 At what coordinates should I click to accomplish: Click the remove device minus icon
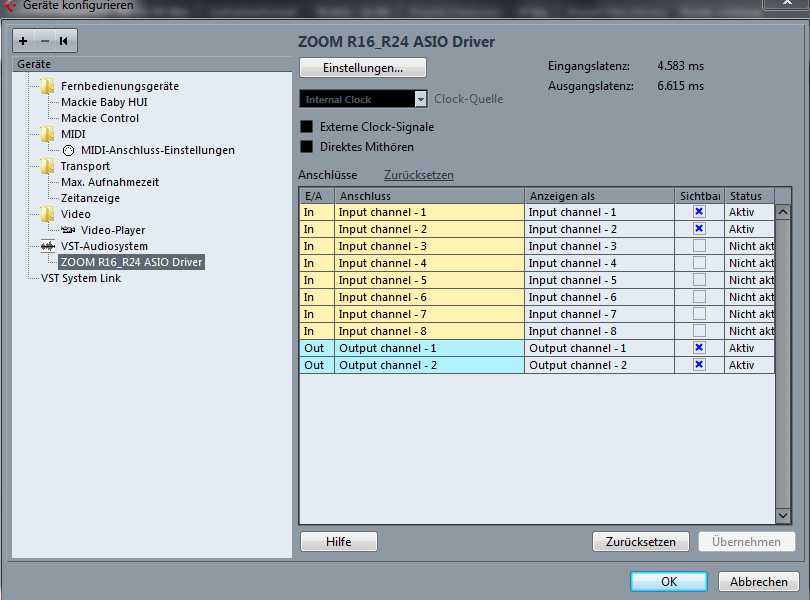45,41
